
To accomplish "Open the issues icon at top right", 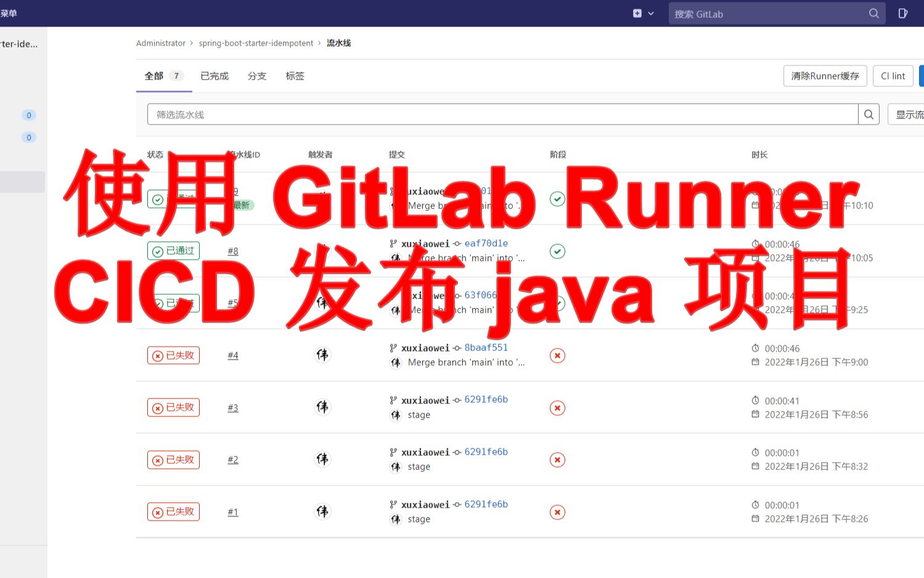I will click(903, 13).
